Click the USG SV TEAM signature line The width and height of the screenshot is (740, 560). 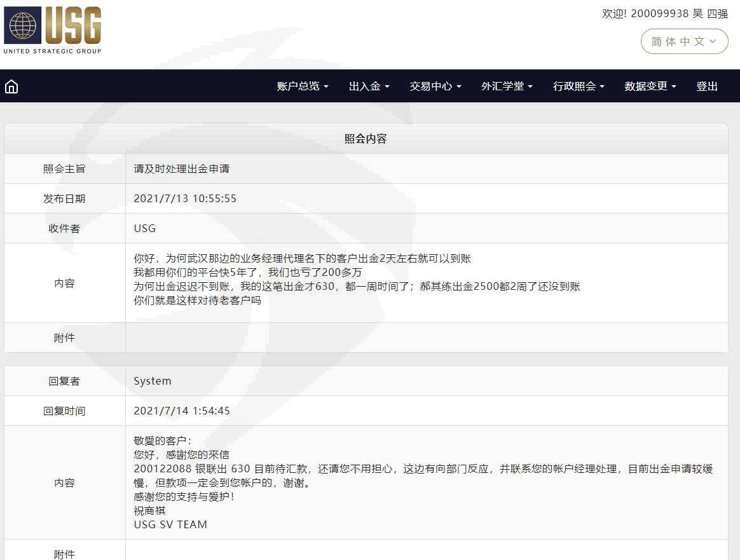[170, 524]
